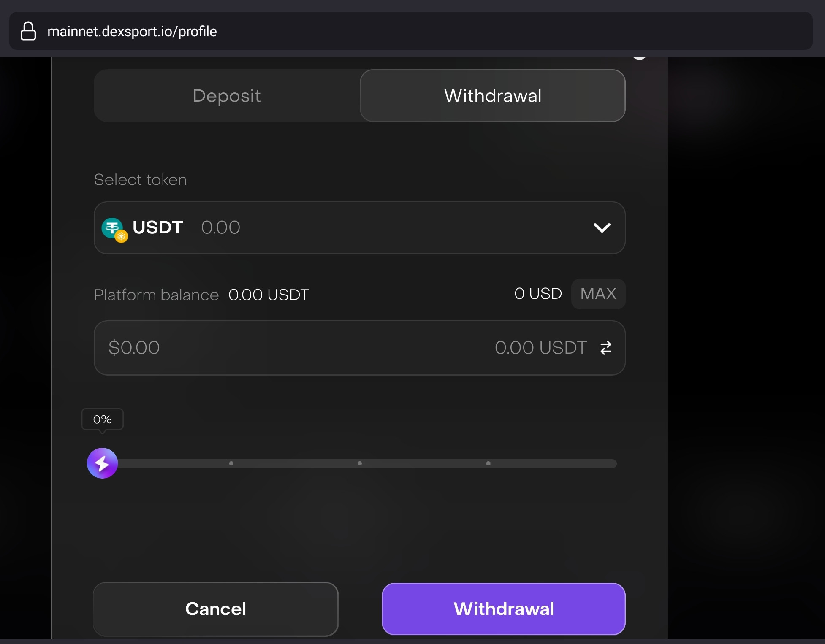
Task: Click the 0% slider tooltip label
Action: pos(103,419)
